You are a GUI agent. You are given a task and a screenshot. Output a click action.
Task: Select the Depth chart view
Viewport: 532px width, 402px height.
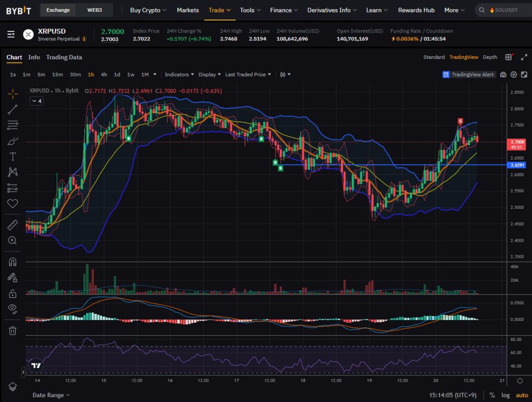pos(490,57)
